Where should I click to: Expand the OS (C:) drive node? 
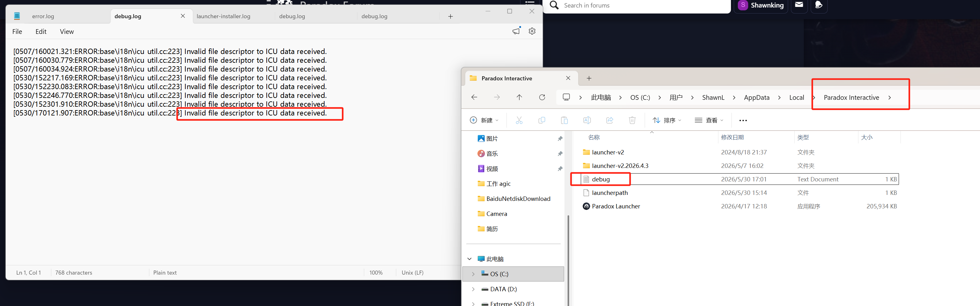click(x=473, y=274)
